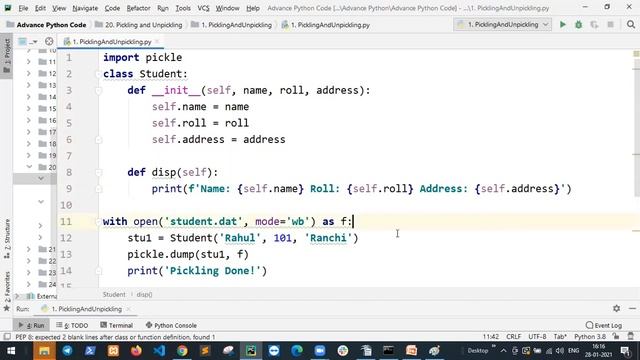Click the disp() breadcrumb
This screenshot has width=640, height=360.
[x=144, y=294]
